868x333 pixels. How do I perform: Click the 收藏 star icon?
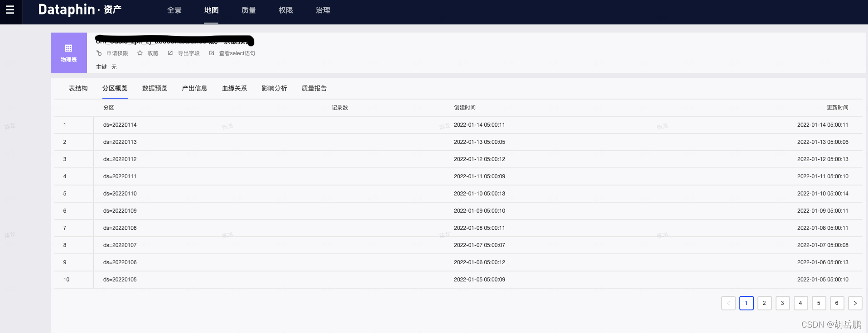pyautogui.click(x=140, y=53)
